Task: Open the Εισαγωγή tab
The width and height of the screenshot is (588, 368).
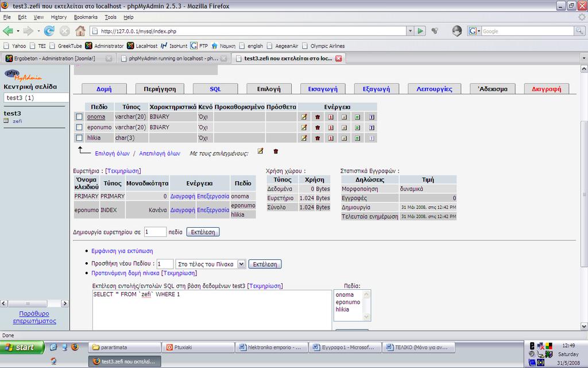Action: point(323,89)
